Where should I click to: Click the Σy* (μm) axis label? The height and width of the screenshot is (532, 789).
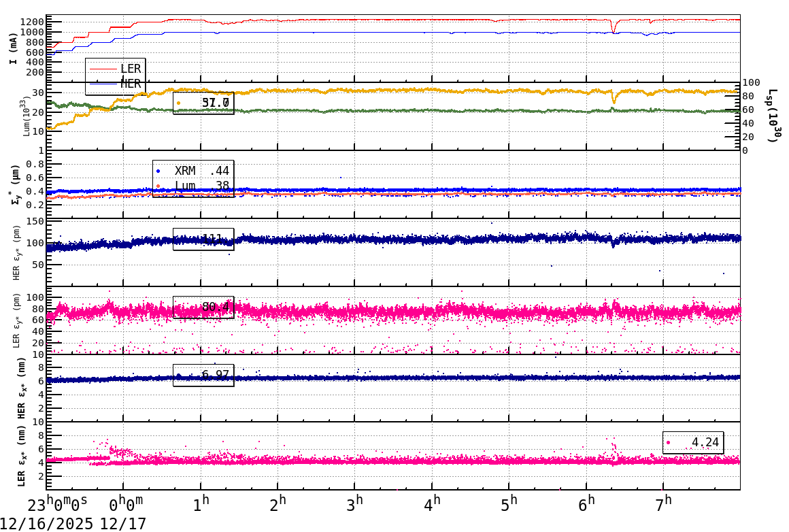(14, 184)
